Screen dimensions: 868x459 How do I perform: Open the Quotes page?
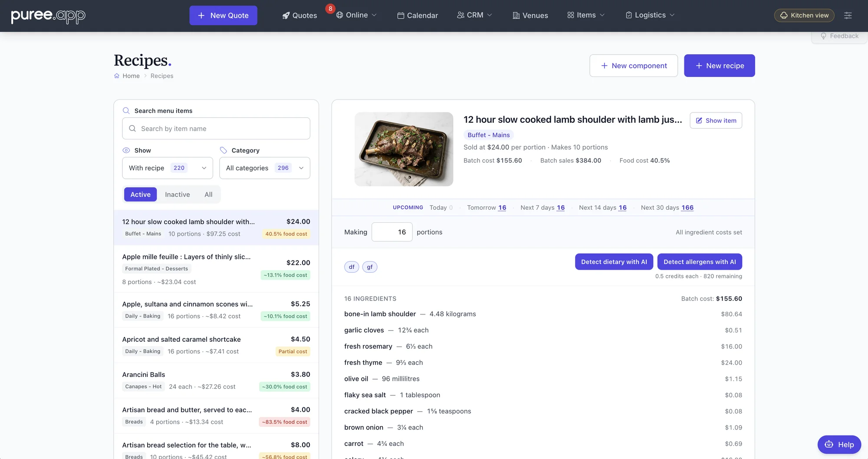300,16
